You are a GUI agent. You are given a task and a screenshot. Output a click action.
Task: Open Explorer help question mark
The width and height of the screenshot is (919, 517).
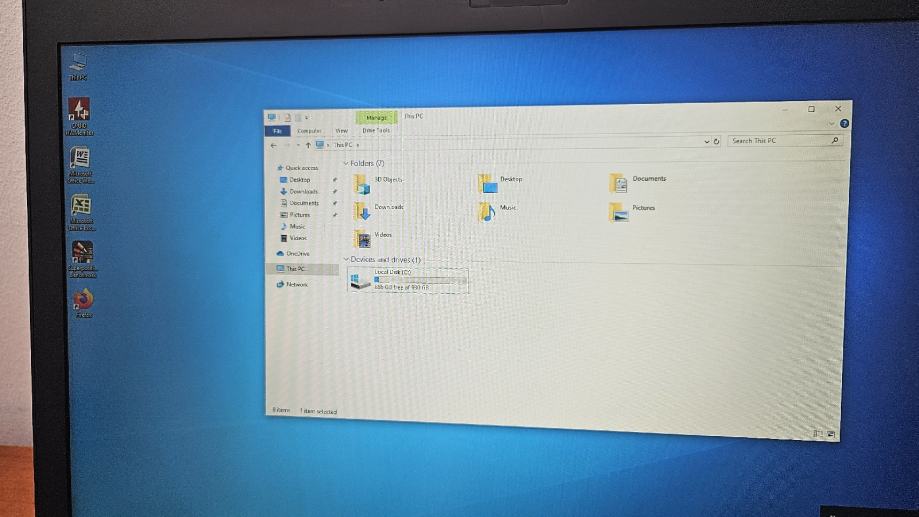pyautogui.click(x=844, y=123)
